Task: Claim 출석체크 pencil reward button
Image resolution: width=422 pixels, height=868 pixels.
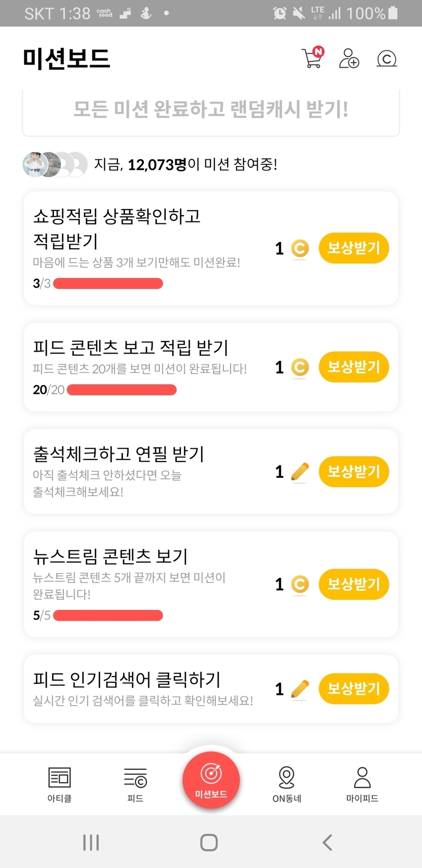Action: (x=353, y=472)
